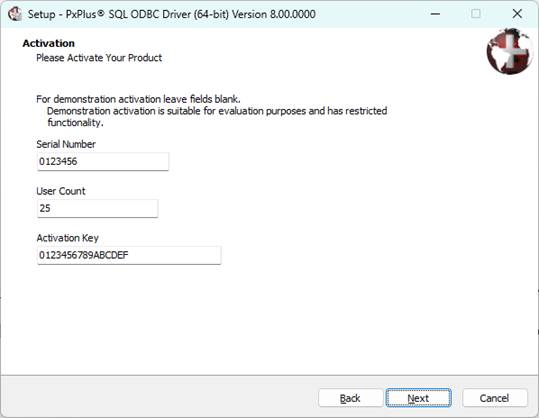Click the Activation Key label

coord(67,238)
